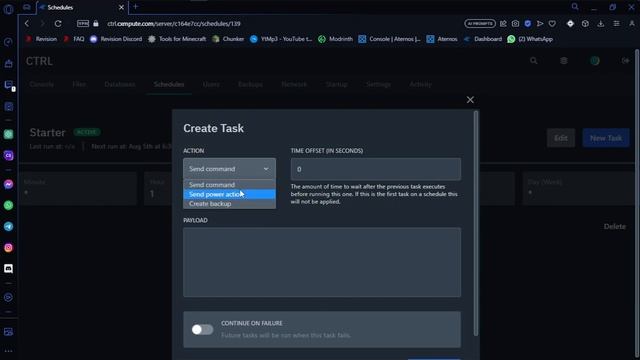Open the Revision Discord bookmark
The width and height of the screenshot is (640, 360).
click(x=116, y=39)
